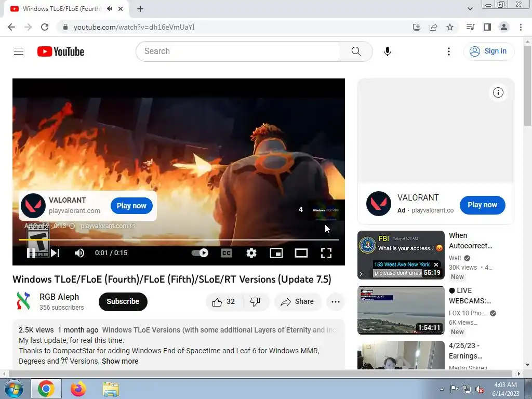The image size is (532, 399).
Task: Select the Windows TLoE/FLoE browser tab
Action: 66,9
